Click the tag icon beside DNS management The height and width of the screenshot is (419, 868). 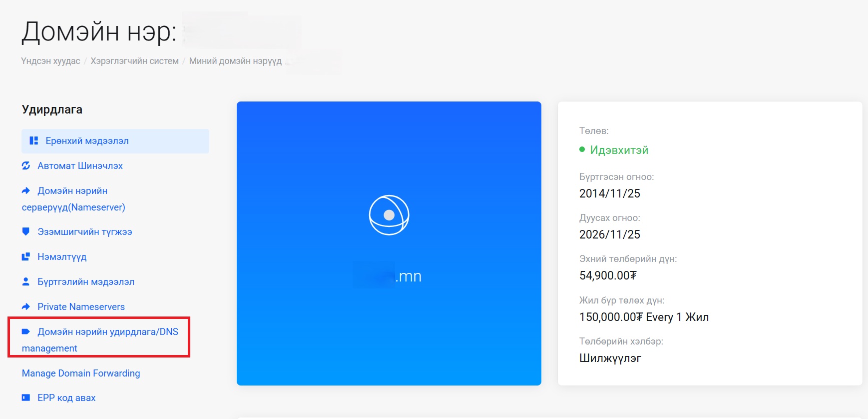[26, 331]
